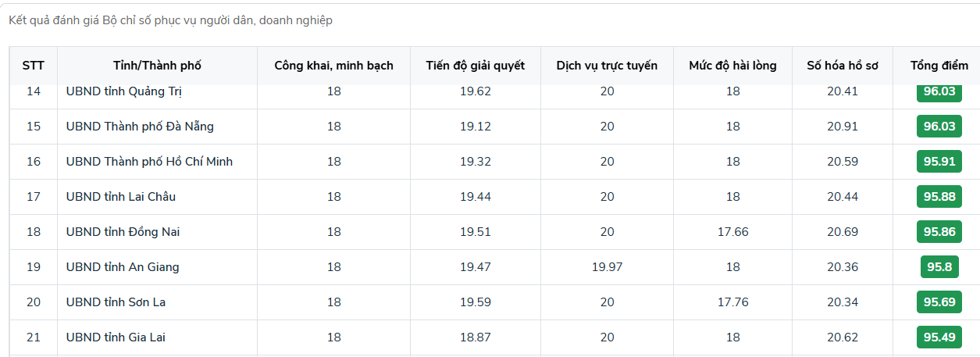Click the Công khai, minh bạch header
Screen dimensions: 980x357
click(x=333, y=66)
